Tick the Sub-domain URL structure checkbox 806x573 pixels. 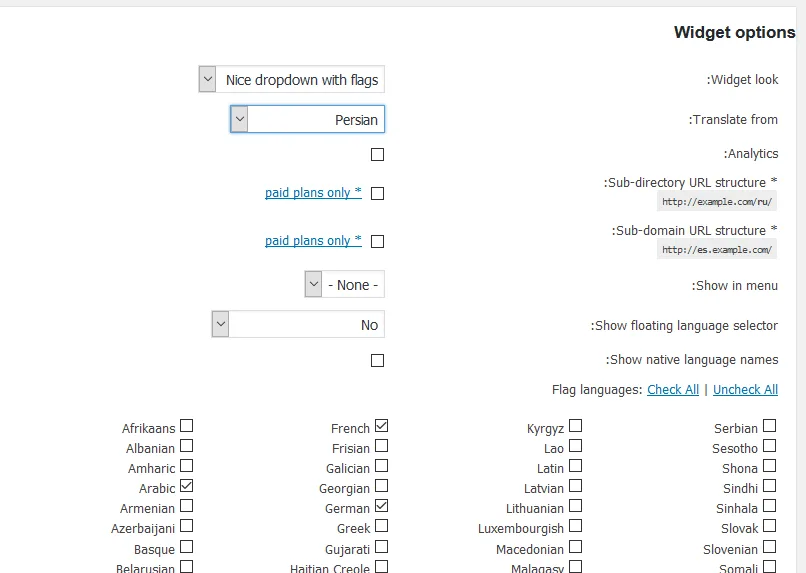coord(377,241)
